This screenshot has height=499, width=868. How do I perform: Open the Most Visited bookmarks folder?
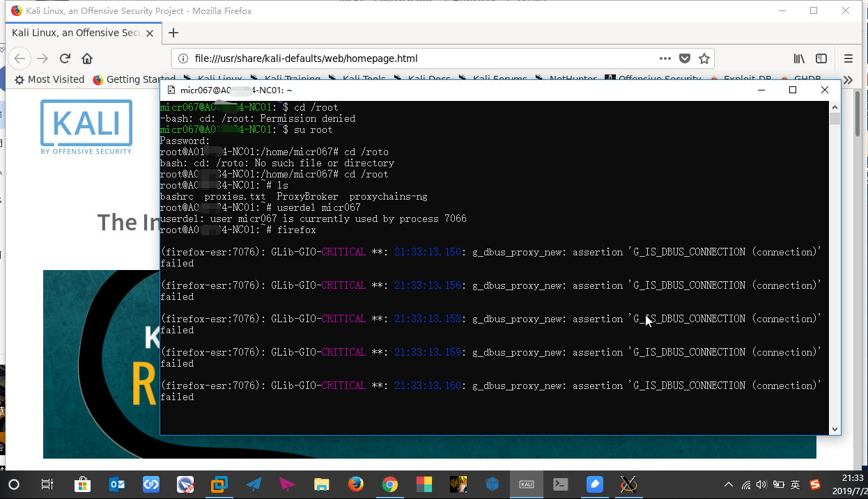tap(49, 79)
